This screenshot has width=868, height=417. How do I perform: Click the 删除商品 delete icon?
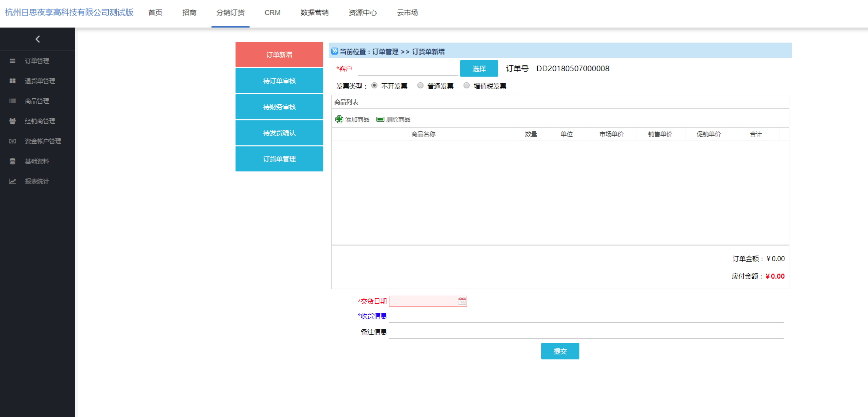pos(380,119)
